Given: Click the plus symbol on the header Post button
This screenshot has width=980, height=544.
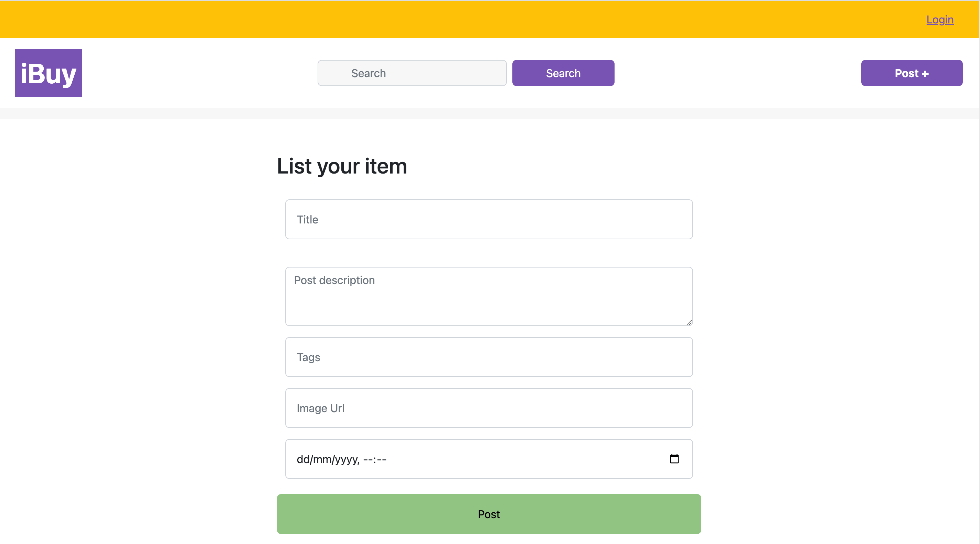Looking at the screenshot, I should pos(925,74).
